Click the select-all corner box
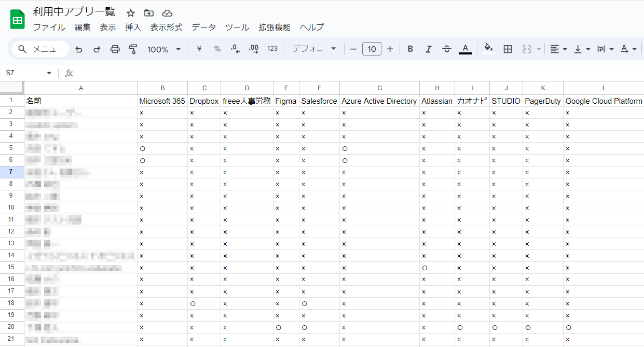Viewport: 644px width, 347px height. [x=12, y=88]
